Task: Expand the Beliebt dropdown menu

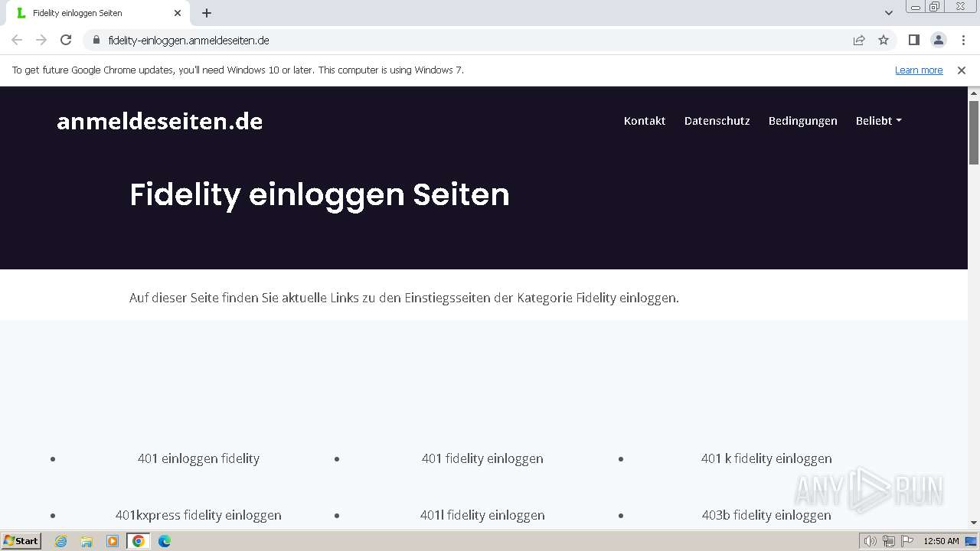Action: 879,121
